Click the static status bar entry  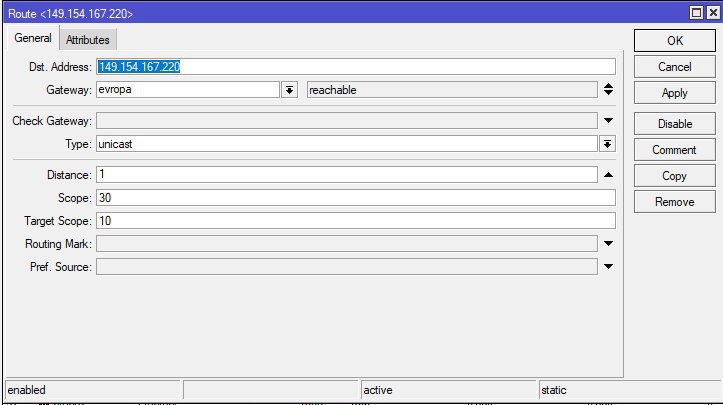pyautogui.click(x=630, y=390)
